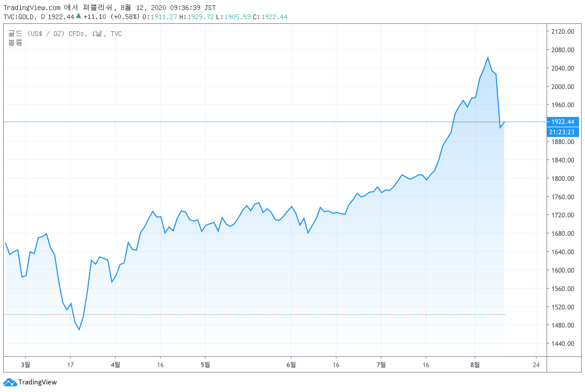
Task: Click the 1760.00 price axis label
Action: tap(563, 197)
